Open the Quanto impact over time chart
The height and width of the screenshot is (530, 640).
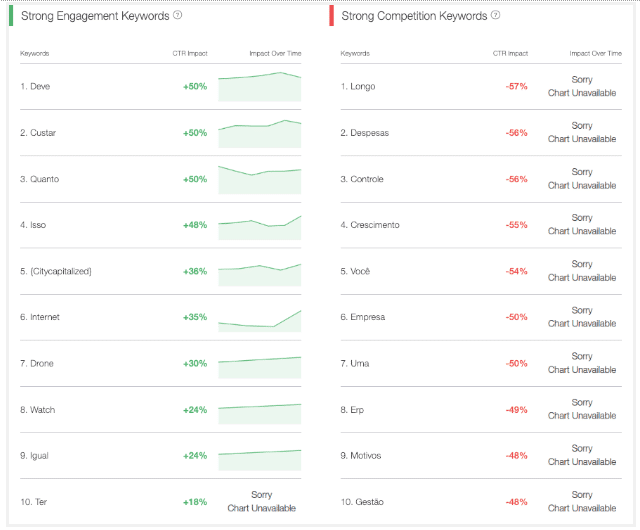tap(260, 180)
